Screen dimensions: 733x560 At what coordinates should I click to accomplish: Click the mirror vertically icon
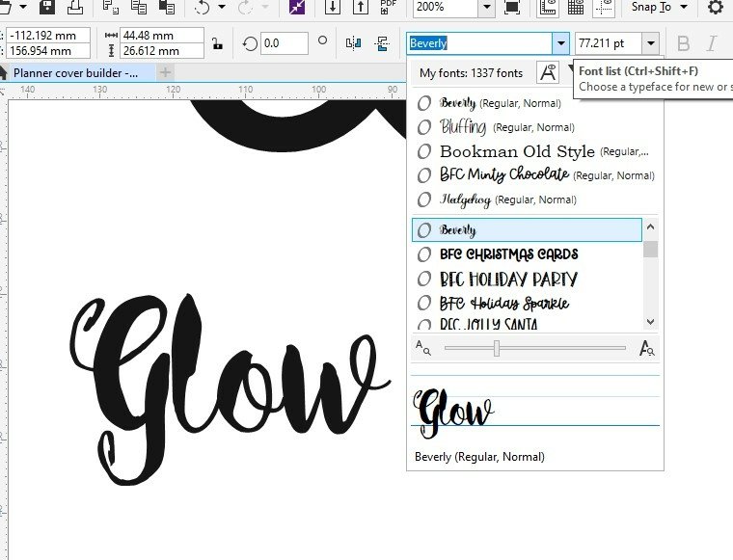[384, 43]
